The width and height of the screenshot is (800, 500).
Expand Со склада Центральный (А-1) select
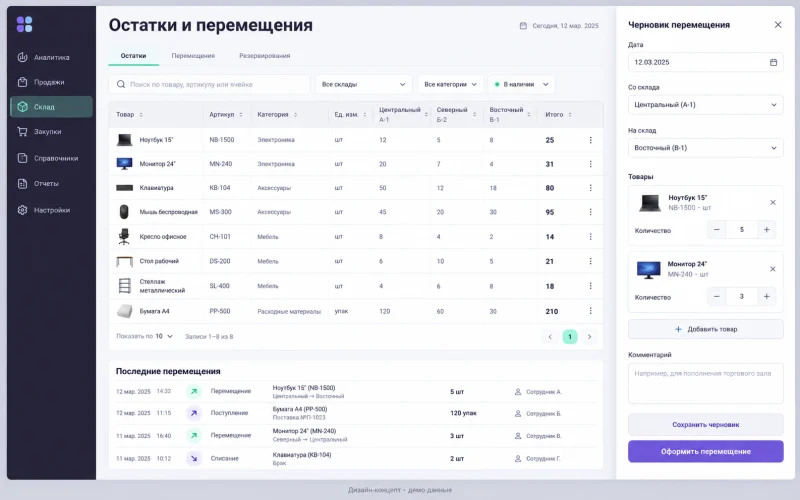[x=706, y=105]
